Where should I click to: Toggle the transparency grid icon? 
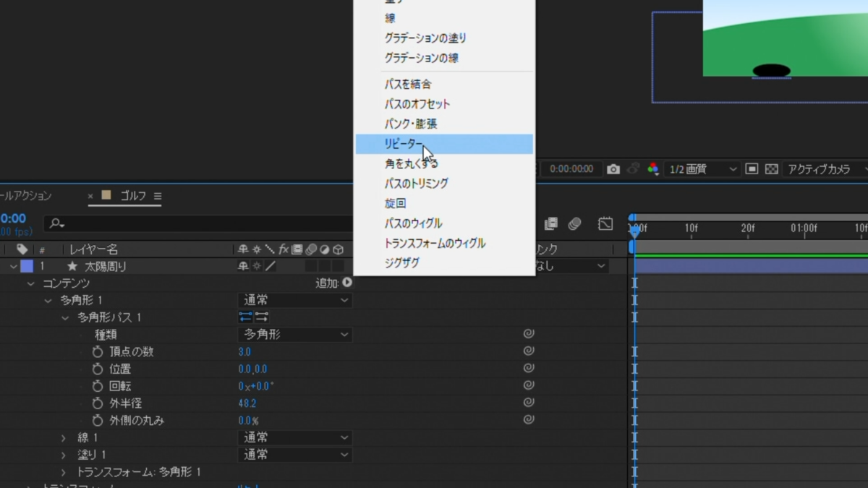(x=772, y=169)
